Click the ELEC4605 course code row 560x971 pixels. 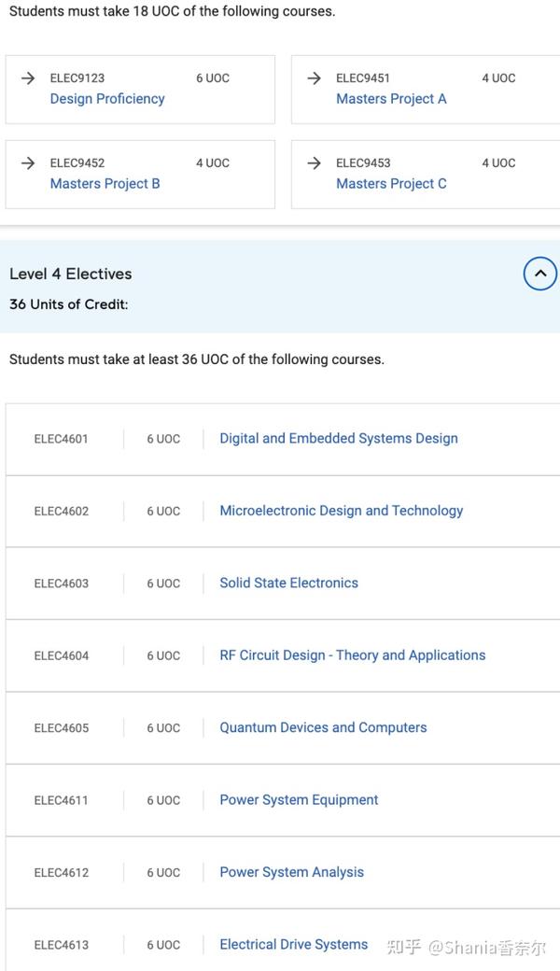(283, 728)
